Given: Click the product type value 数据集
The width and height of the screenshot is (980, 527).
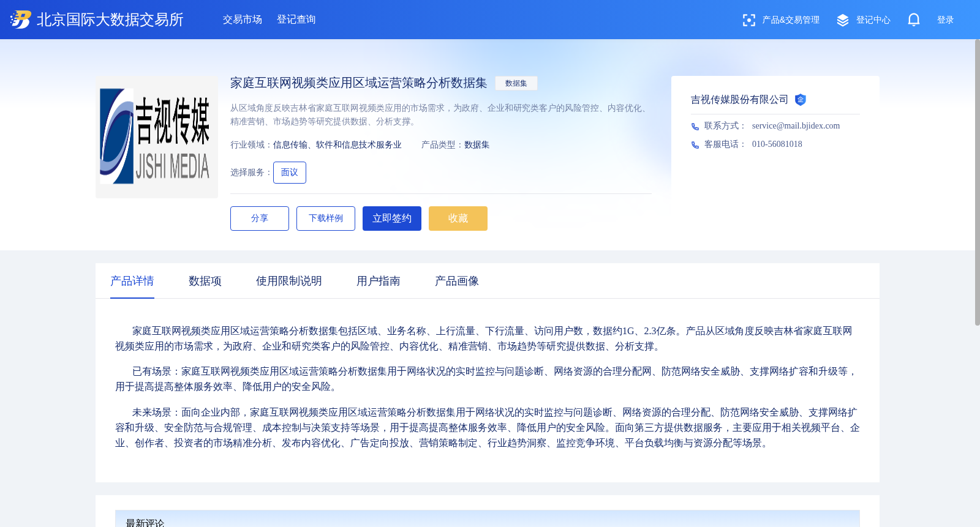Looking at the screenshot, I should pos(477,145).
